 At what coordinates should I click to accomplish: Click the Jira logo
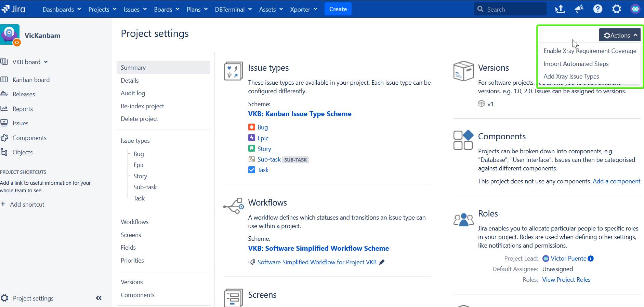(x=14, y=9)
